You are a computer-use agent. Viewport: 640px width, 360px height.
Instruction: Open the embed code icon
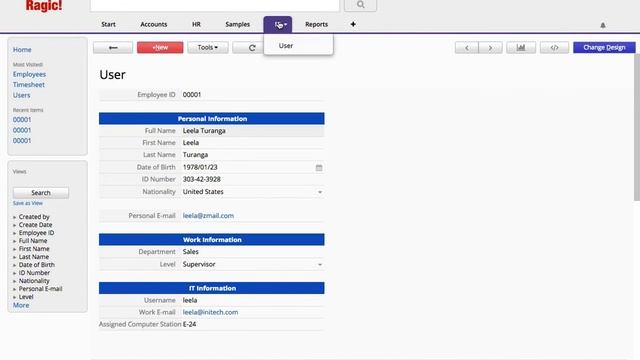click(x=554, y=48)
